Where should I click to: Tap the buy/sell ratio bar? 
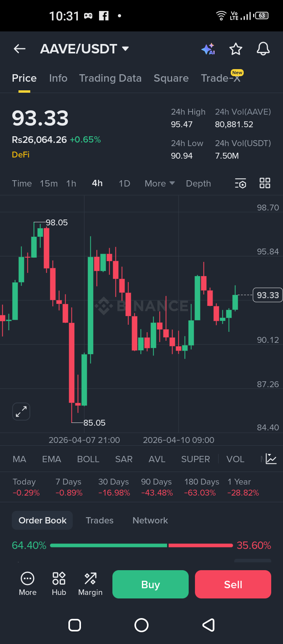point(141,545)
